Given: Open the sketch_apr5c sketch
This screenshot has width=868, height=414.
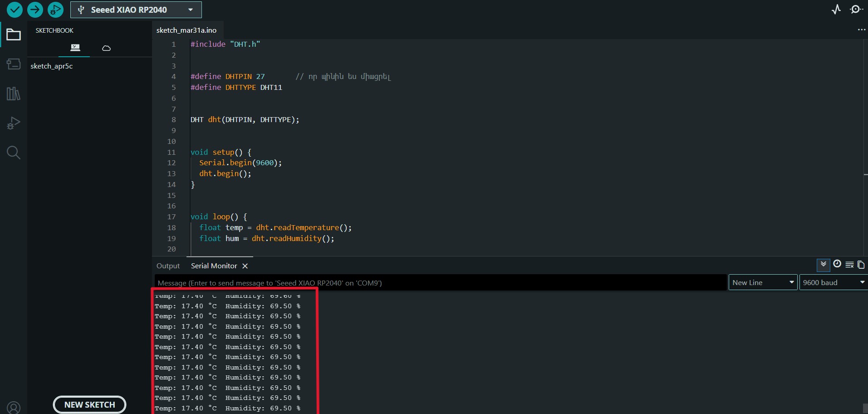Looking at the screenshot, I should pos(52,66).
